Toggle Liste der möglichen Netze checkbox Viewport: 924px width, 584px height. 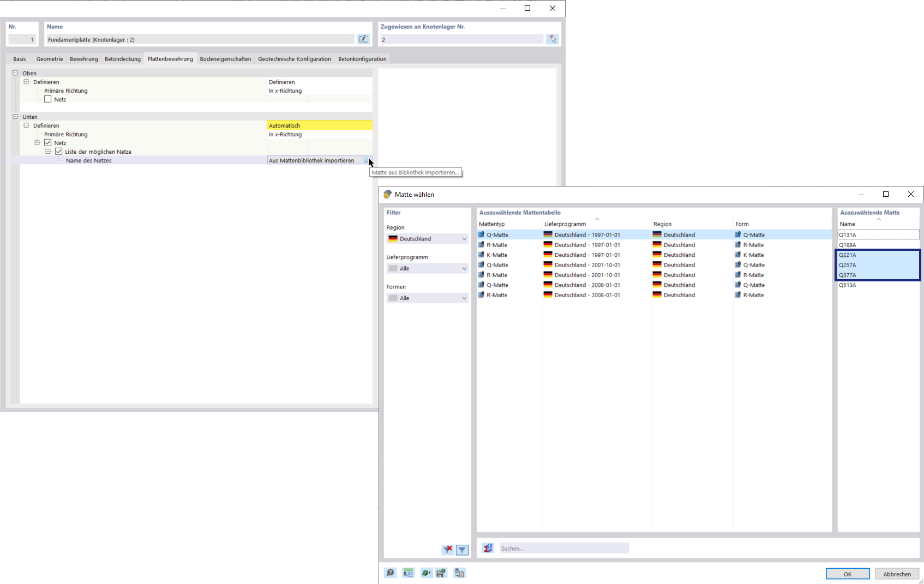coord(59,152)
